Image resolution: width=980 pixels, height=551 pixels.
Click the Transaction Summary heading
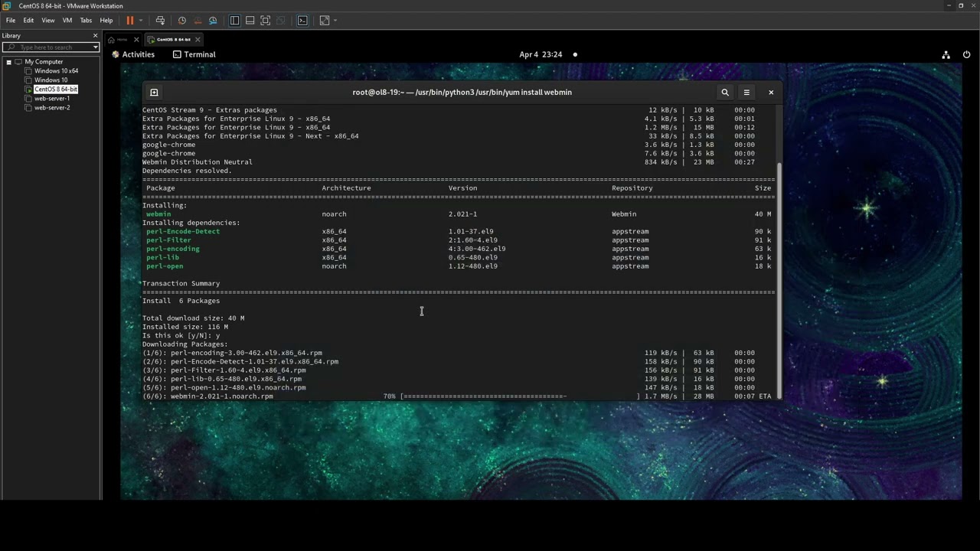[181, 284]
